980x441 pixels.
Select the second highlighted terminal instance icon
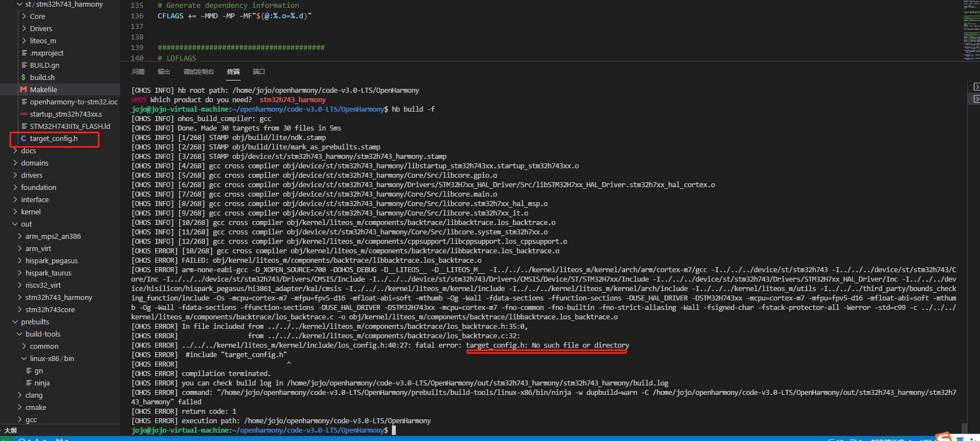pyautogui.click(x=976, y=99)
